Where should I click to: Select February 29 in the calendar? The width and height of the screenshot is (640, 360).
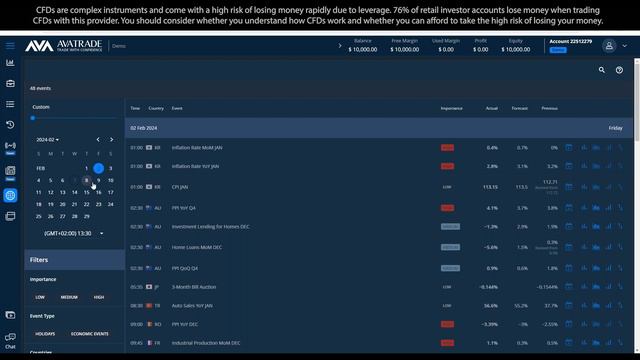click(87, 216)
